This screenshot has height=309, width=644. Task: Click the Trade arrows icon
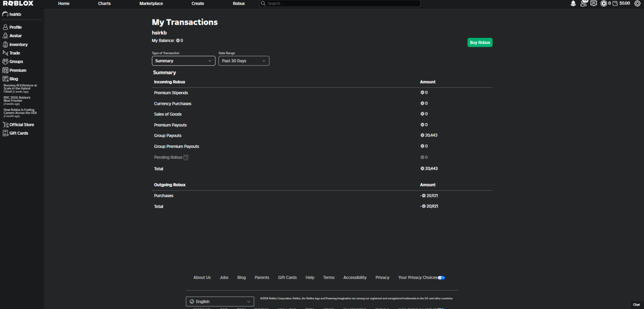pos(5,53)
